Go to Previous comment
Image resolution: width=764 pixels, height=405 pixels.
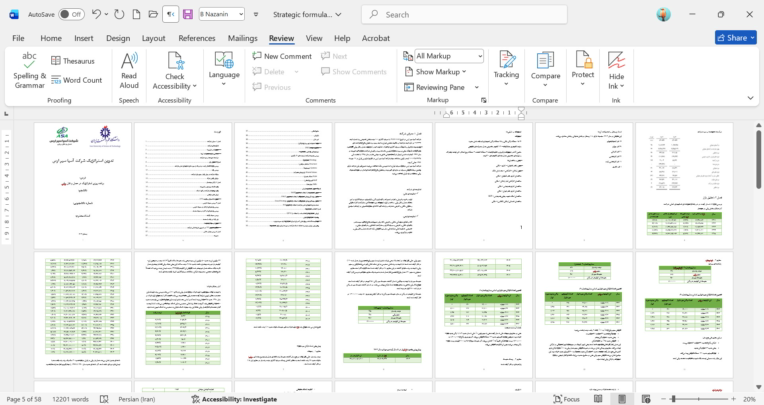[271, 87]
